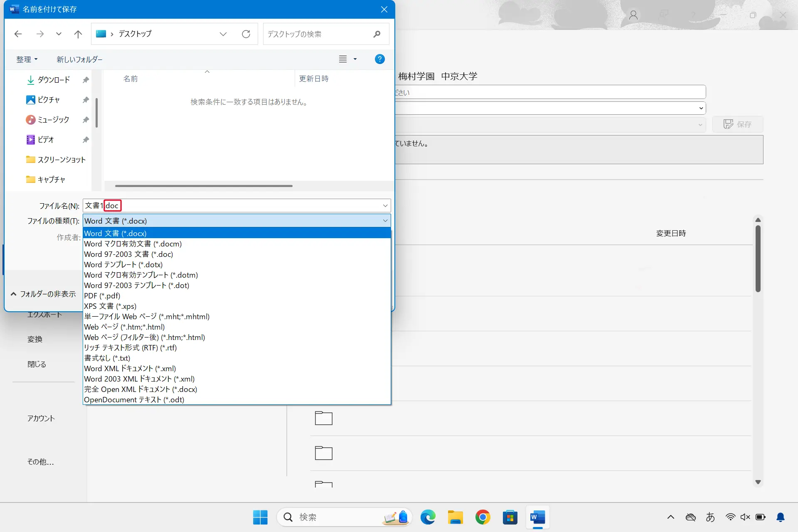798x532 pixels.
Task: Unpin ダウンロード using its pin icon
Action: [86, 80]
